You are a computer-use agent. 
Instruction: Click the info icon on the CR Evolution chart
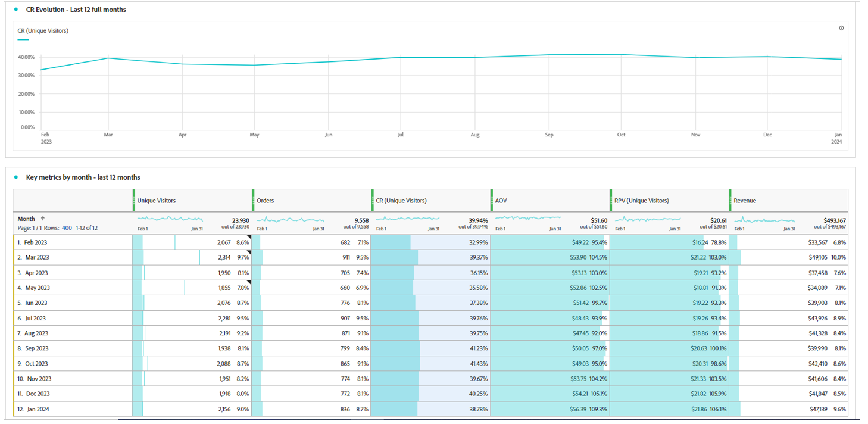(x=841, y=28)
